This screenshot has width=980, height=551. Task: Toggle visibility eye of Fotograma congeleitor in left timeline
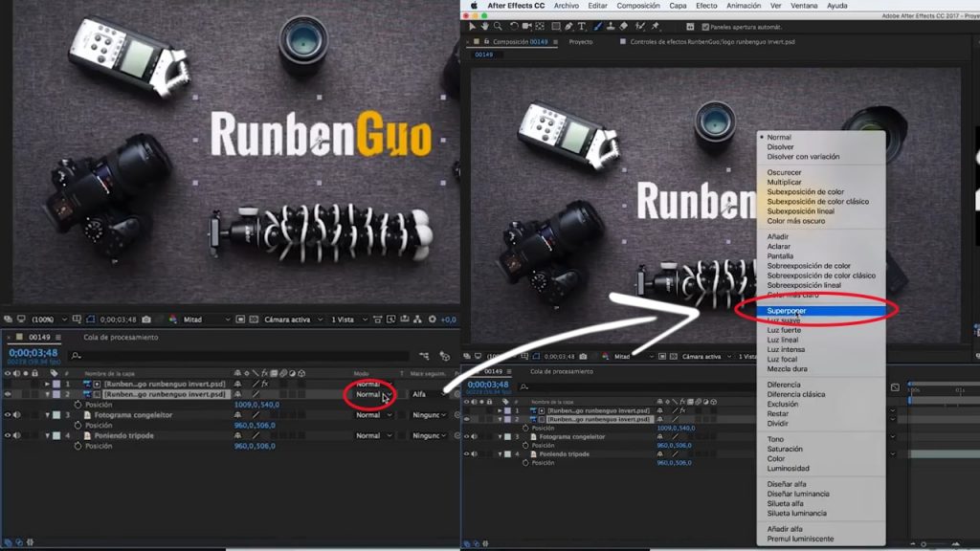[x=8, y=415]
